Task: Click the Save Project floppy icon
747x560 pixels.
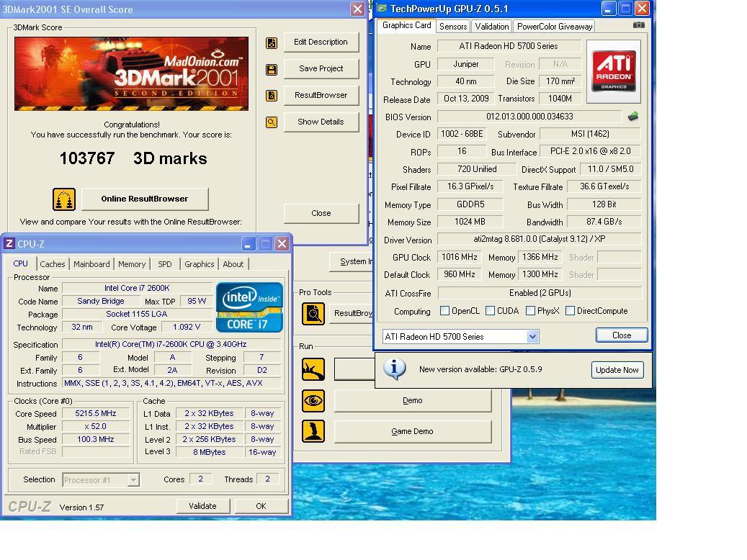Action: [272, 70]
